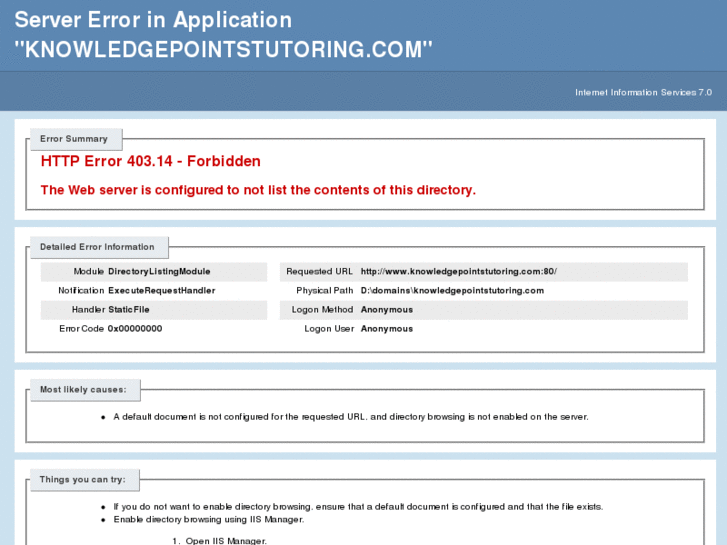
Task: Click the 'Things you can try:' label
Action: 83,479
